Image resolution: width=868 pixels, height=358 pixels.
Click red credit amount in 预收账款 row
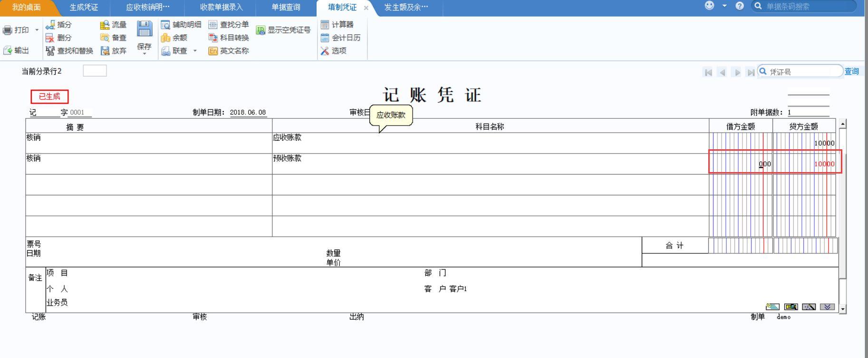824,164
